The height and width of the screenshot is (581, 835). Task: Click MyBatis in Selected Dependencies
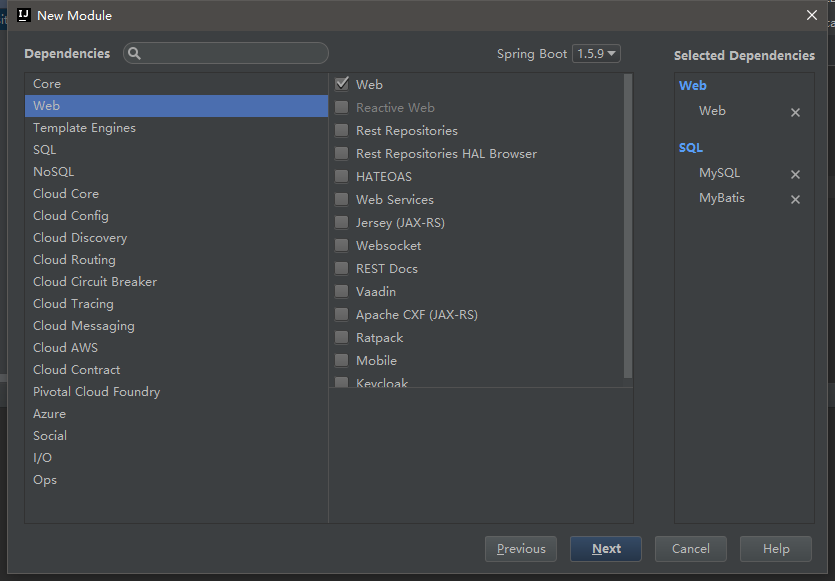coord(722,198)
